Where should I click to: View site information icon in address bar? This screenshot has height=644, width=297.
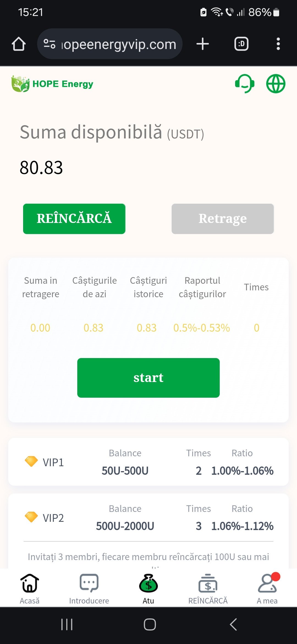(50, 44)
